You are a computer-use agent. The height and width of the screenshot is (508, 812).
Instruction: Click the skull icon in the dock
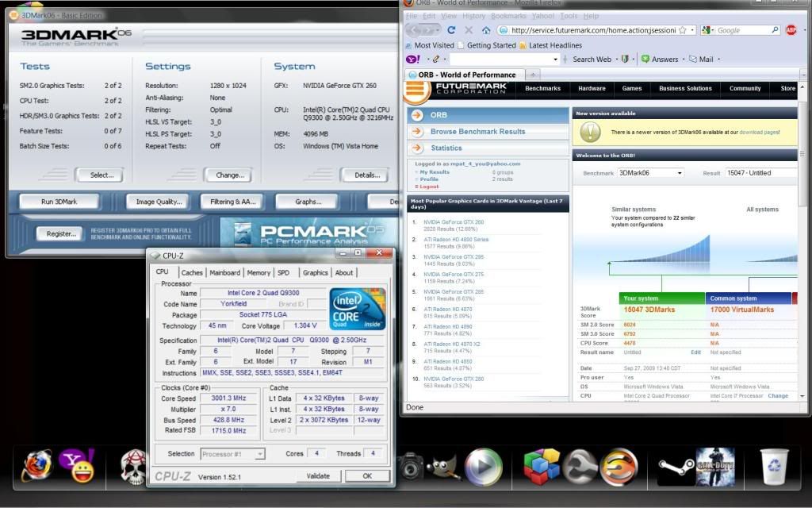[133, 467]
